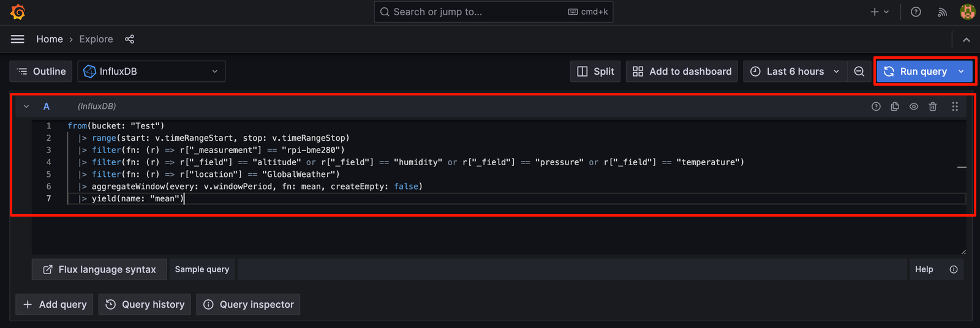Image resolution: width=980 pixels, height=328 pixels.
Task: Open the Last 6 hours time picker
Action: click(795, 72)
